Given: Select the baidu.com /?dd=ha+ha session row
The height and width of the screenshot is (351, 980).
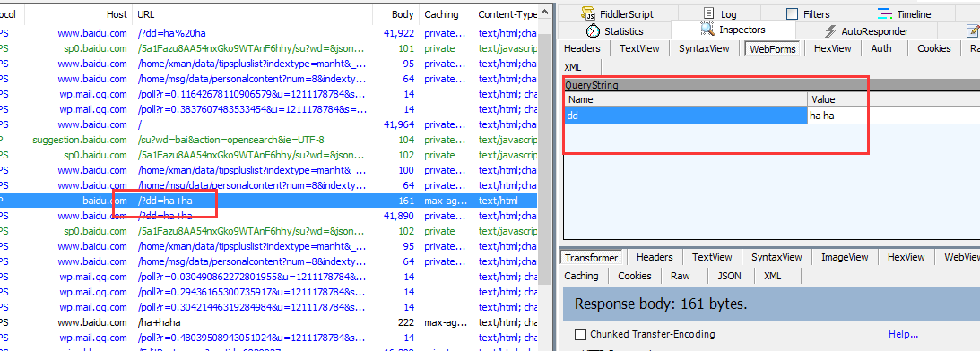Looking at the screenshot, I should coord(269,201).
